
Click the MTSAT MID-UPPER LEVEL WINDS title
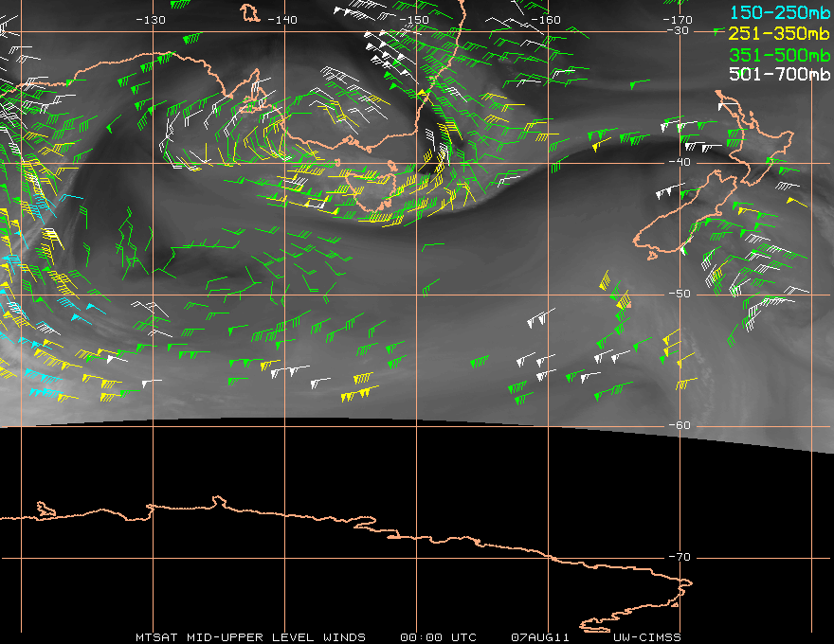250,636
